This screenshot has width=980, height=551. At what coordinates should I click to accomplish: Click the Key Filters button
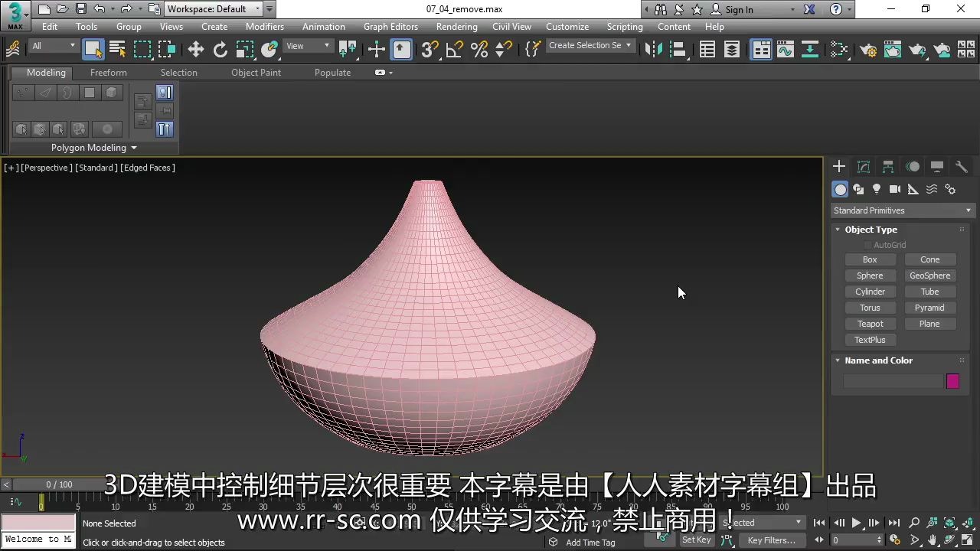coord(773,540)
